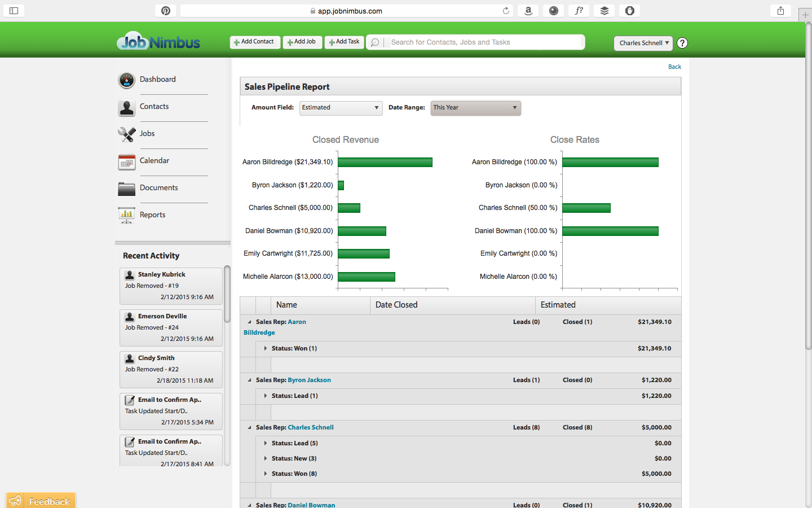Click the Add Task button

344,42
